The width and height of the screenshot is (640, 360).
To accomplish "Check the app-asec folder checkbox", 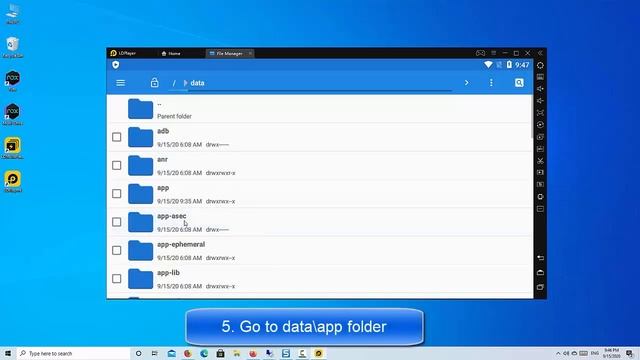I will pyautogui.click(x=117, y=222).
